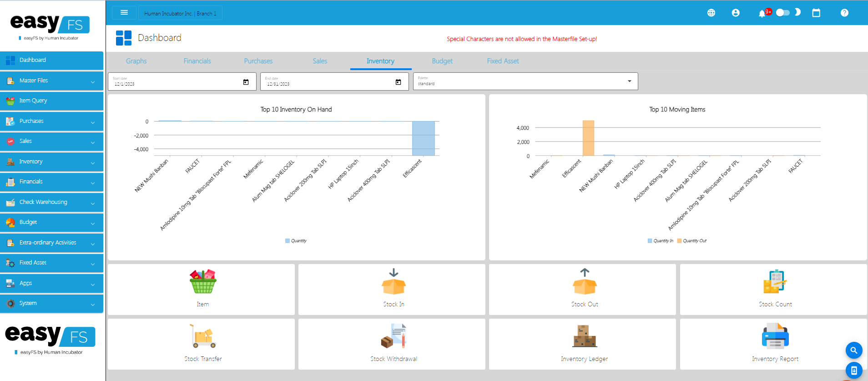This screenshot has width=868, height=381.
Task: Open the Inventory Report printer icon
Action: pos(775,336)
